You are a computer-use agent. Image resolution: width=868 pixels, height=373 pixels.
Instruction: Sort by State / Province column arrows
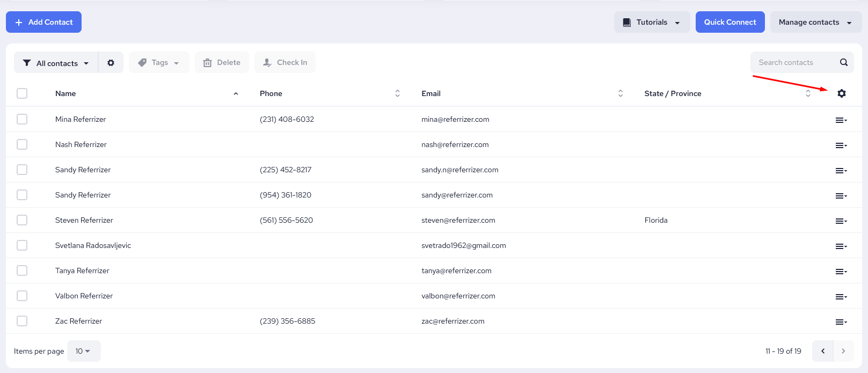click(808, 93)
